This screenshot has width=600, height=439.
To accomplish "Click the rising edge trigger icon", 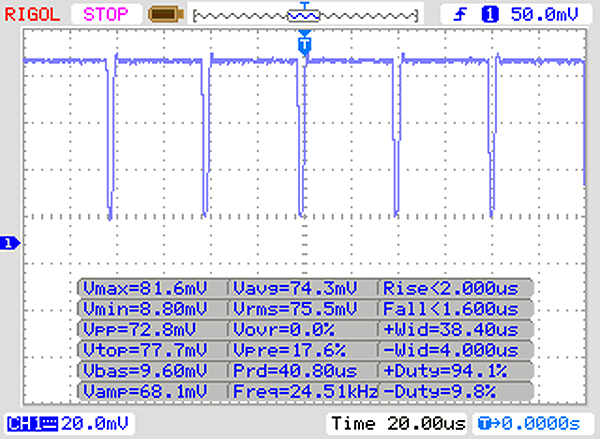I will point(460,15).
